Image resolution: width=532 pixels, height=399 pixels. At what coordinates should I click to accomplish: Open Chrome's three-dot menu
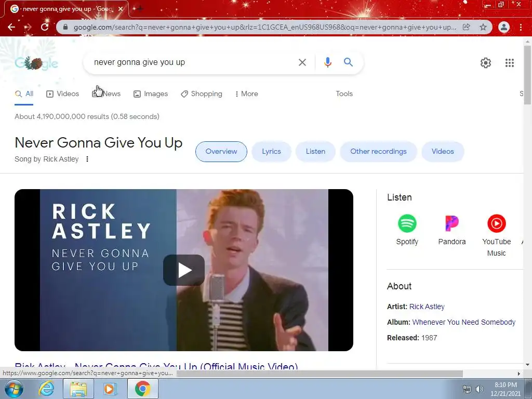[521, 27]
